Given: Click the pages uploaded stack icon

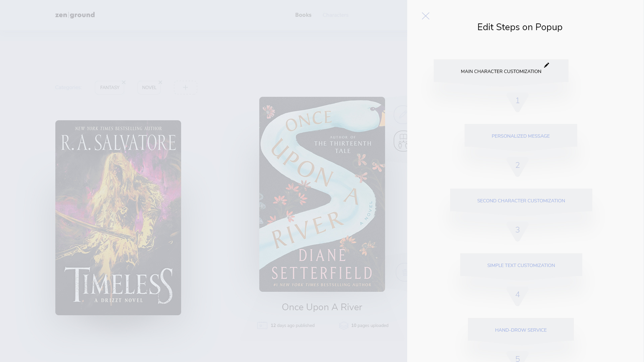Looking at the screenshot, I should [344, 325].
